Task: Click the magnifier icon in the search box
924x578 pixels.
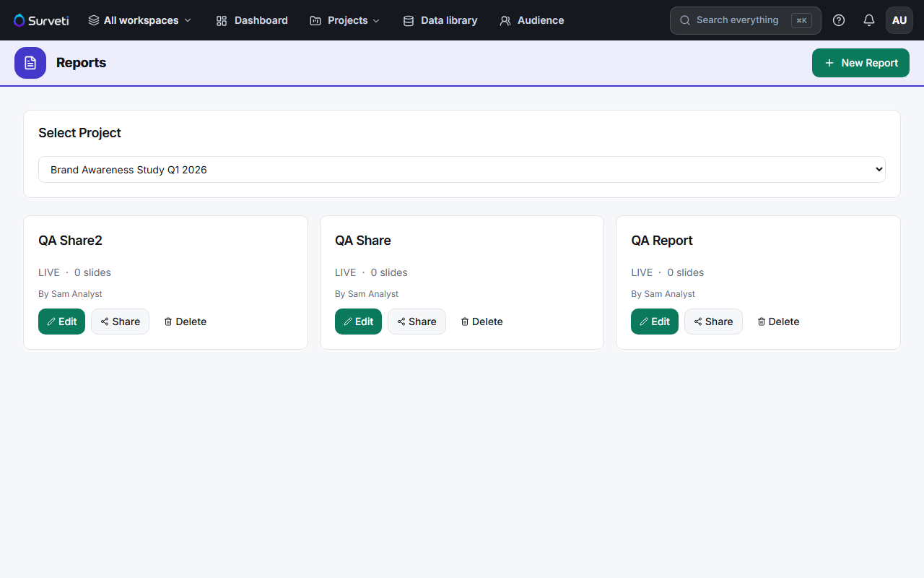Action: tap(685, 20)
